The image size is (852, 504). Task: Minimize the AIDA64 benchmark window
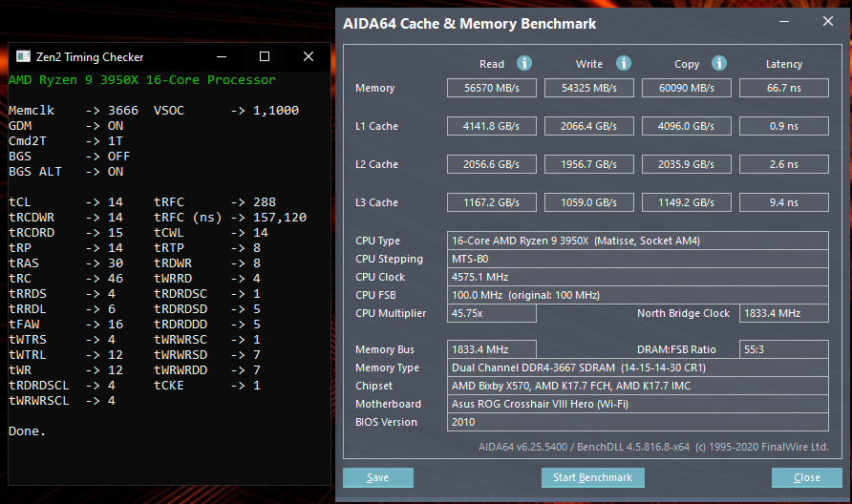click(x=784, y=22)
